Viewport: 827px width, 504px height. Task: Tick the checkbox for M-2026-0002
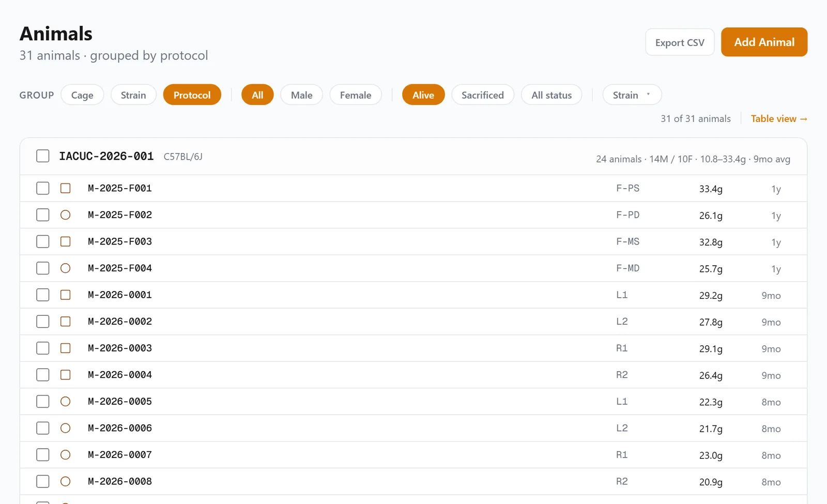point(43,322)
